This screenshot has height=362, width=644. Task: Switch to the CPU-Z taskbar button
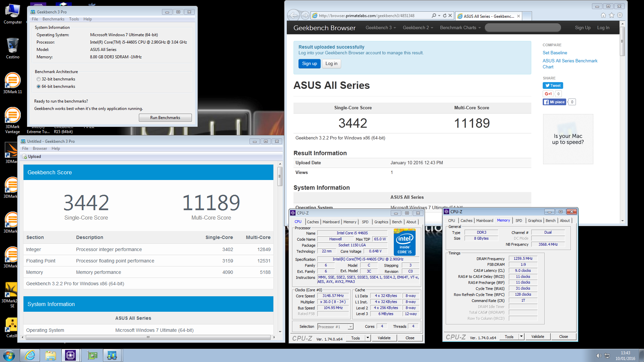70,355
